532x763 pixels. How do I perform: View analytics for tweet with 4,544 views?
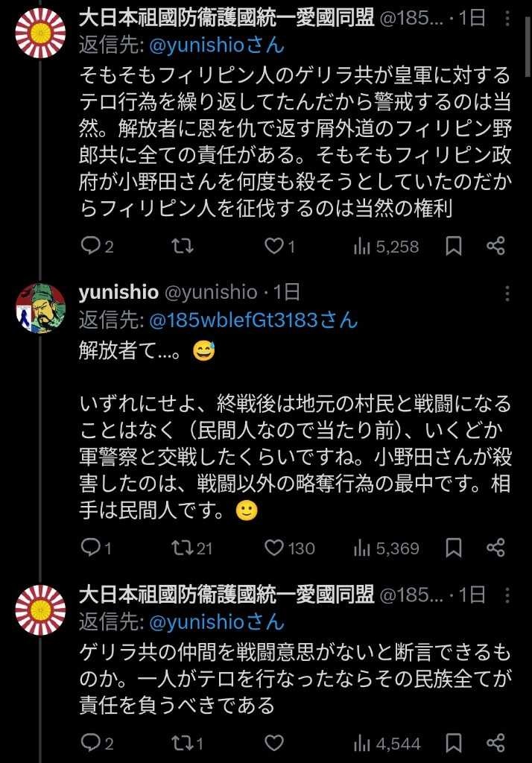387,743
